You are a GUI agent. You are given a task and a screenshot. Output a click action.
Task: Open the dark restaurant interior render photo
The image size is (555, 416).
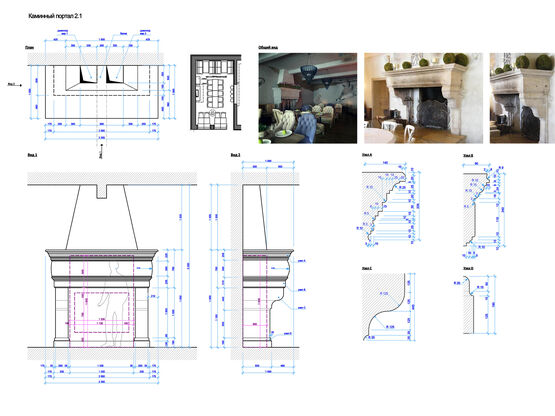[x=308, y=98]
